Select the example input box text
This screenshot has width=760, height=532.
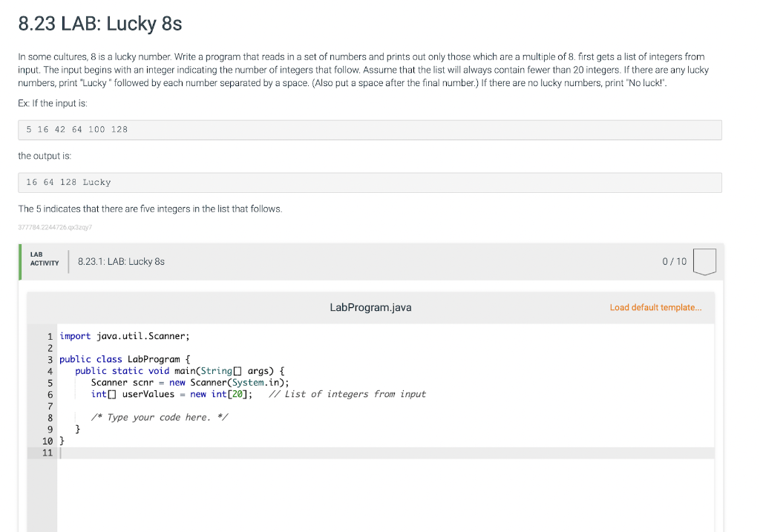[x=76, y=129]
